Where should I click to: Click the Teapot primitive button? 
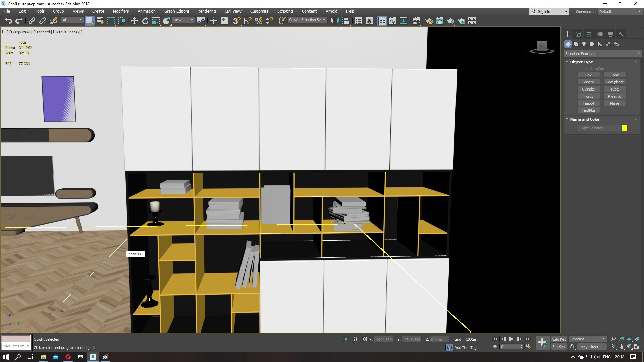pos(588,103)
